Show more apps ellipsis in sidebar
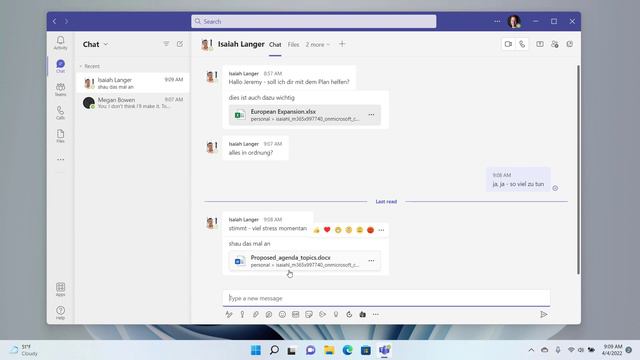The image size is (640, 360). pos(60,160)
